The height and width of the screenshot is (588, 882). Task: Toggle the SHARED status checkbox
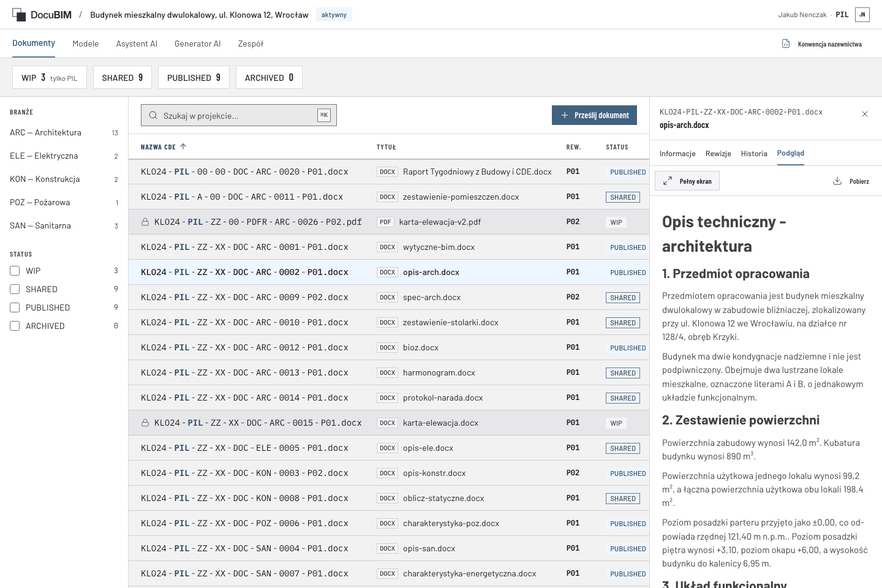click(15, 289)
